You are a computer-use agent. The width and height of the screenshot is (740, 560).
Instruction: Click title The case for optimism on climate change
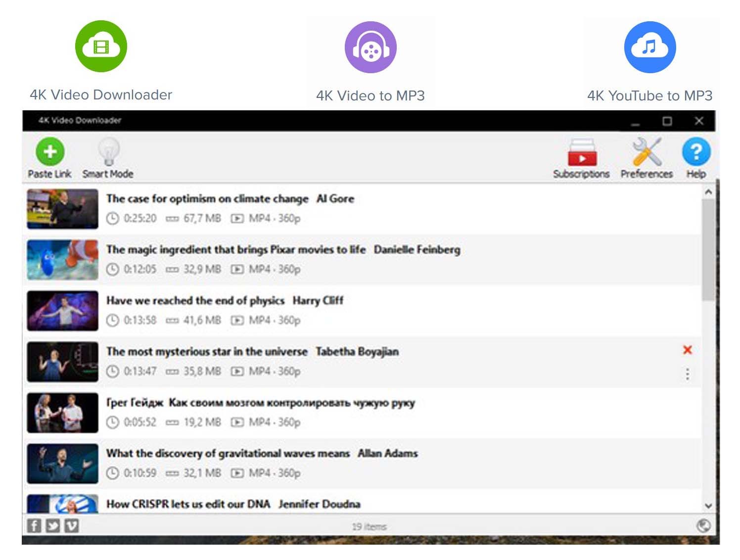pyautogui.click(x=207, y=199)
